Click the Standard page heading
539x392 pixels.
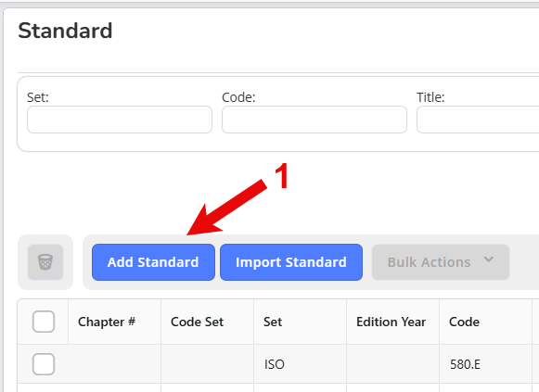pyautogui.click(x=65, y=31)
